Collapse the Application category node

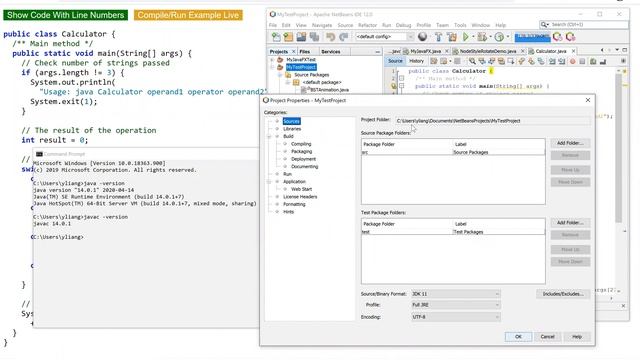pos(269,182)
